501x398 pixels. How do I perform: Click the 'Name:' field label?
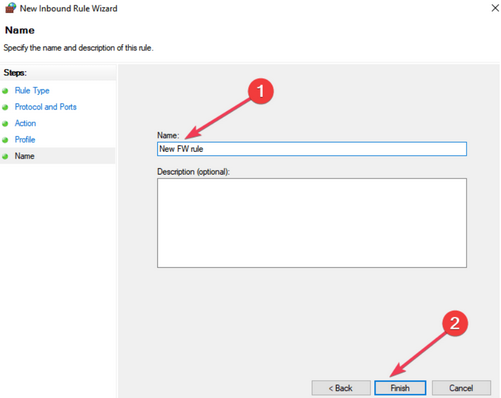coord(168,135)
